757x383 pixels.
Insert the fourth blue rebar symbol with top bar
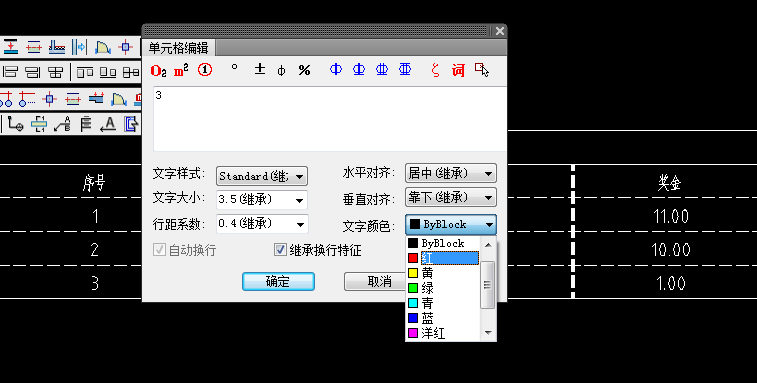click(x=405, y=70)
